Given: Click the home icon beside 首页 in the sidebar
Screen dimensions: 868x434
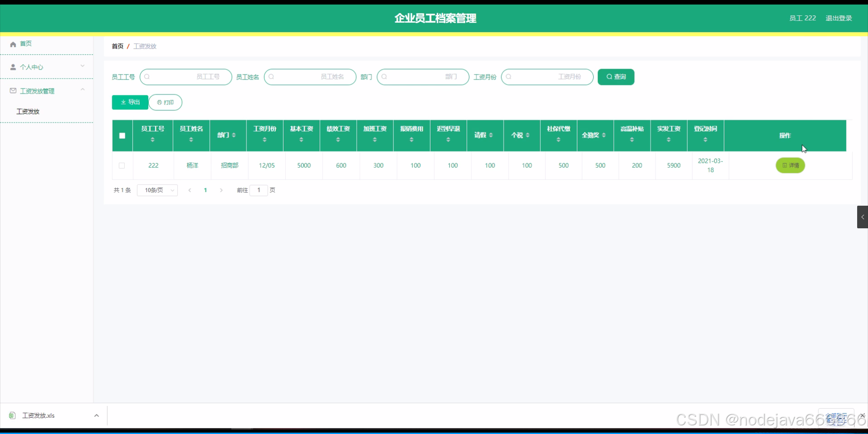Looking at the screenshot, I should (x=13, y=44).
